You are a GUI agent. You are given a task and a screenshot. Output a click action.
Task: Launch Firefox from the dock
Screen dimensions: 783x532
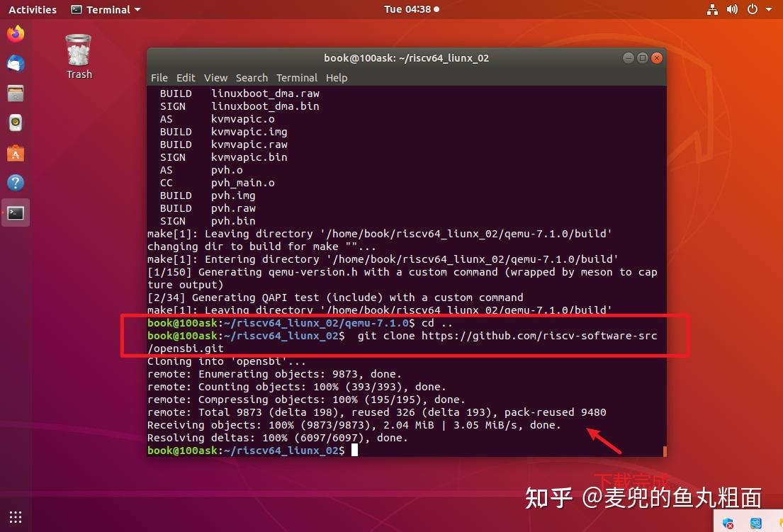[16, 33]
